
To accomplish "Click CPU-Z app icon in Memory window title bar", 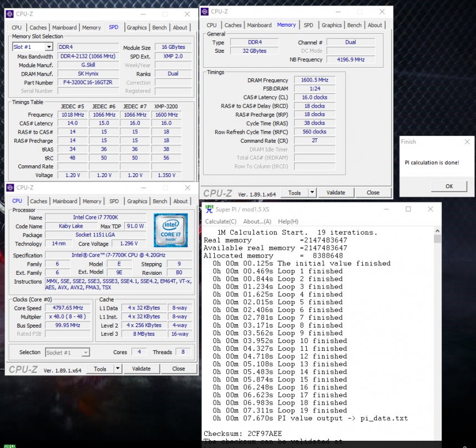I will coord(205,12).
